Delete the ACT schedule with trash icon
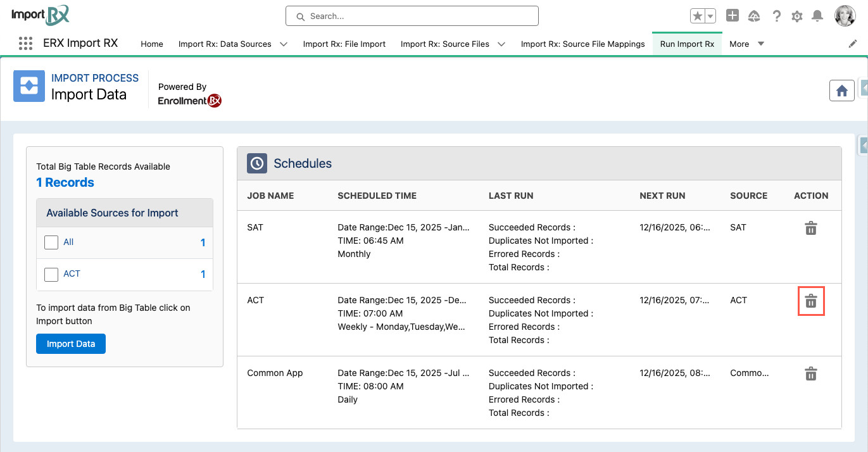The height and width of the screenshot is (452, 868). tap(810, 301)
